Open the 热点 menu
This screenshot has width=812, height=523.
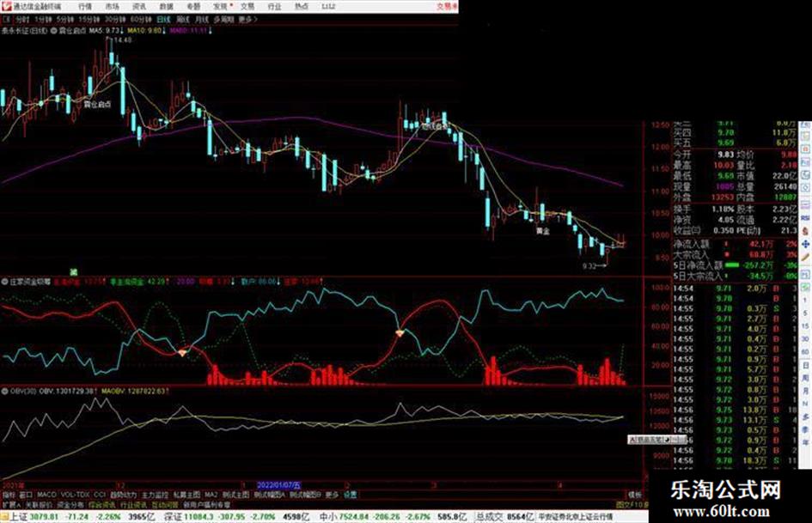click(x=302, y=6)
